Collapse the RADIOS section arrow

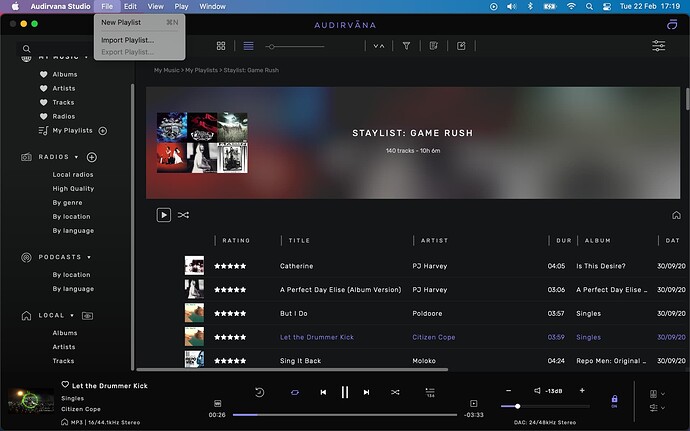pos(76,157)
